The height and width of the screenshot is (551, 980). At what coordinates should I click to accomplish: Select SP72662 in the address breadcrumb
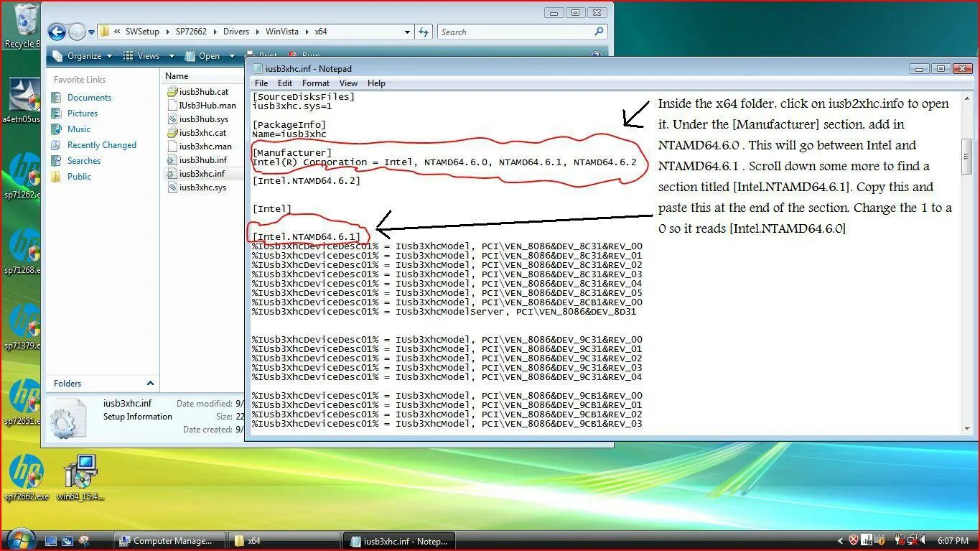pyautogui.click(x=191, y=32)
